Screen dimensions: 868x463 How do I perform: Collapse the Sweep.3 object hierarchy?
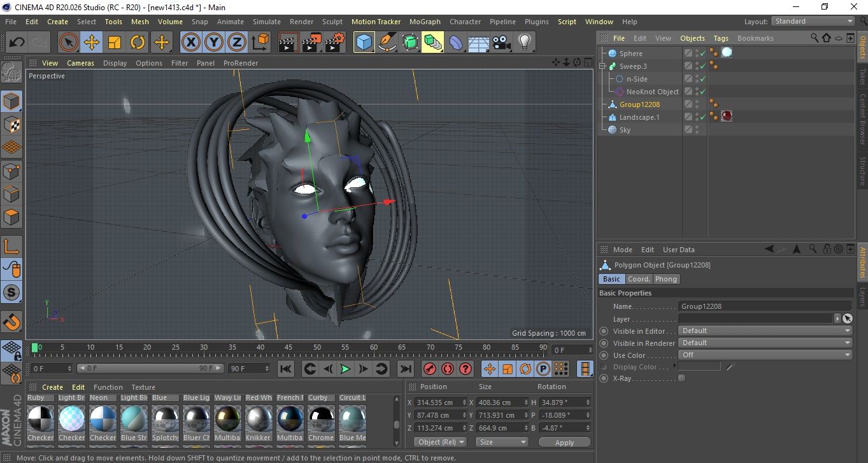[x=602, y=66]
